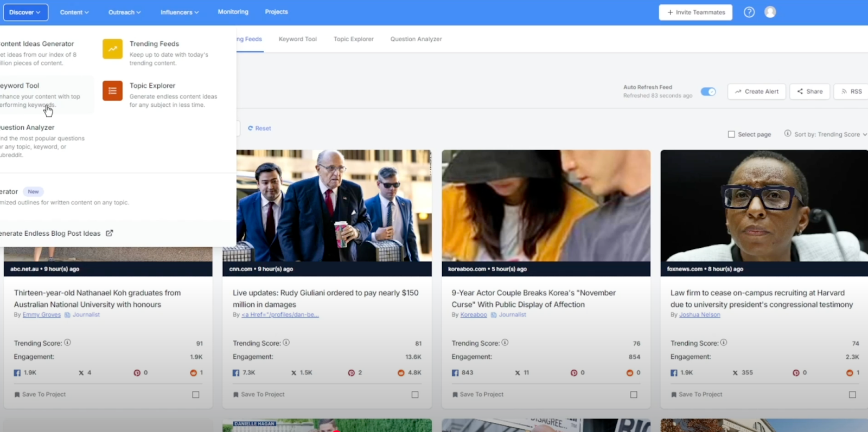Click journalist badge icon next to Koreaboo
Viewport: 868px width, 432px height.
(494, 315)
